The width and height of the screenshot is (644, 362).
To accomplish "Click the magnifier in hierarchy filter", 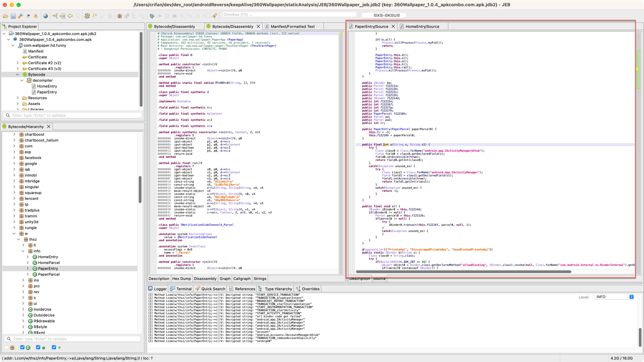I will (x=9, y=339).
